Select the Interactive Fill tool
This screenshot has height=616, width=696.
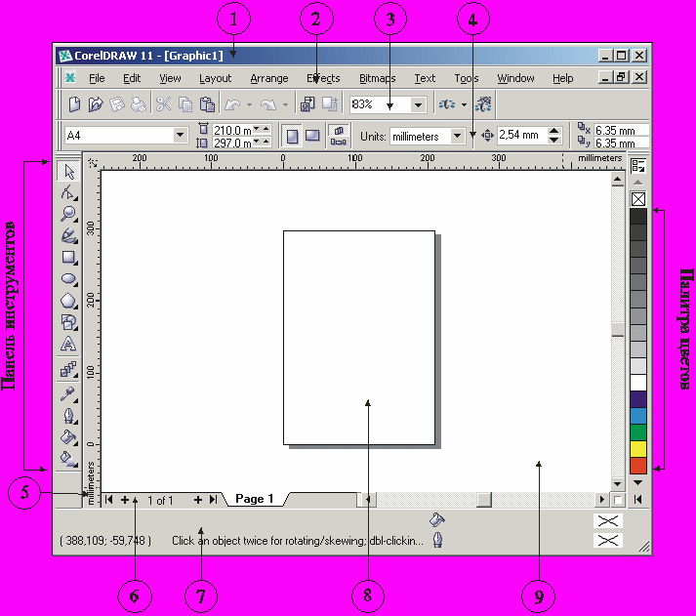tap(68, 459)
